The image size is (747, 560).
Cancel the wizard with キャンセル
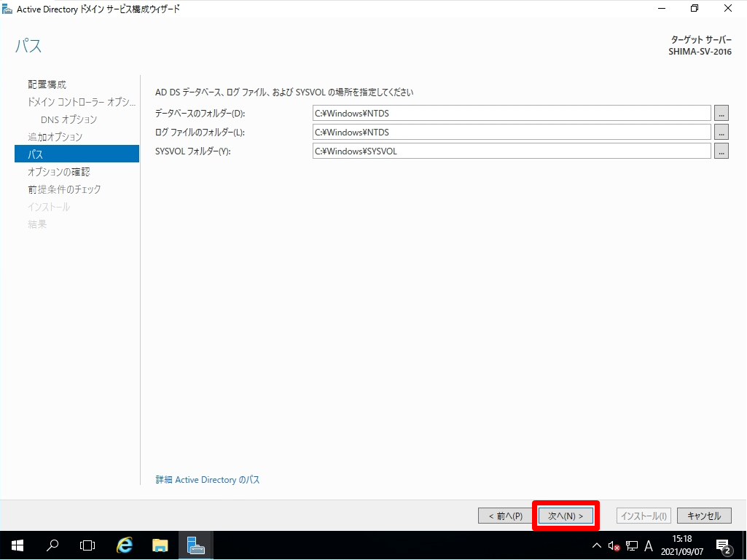tap(704, 516)
